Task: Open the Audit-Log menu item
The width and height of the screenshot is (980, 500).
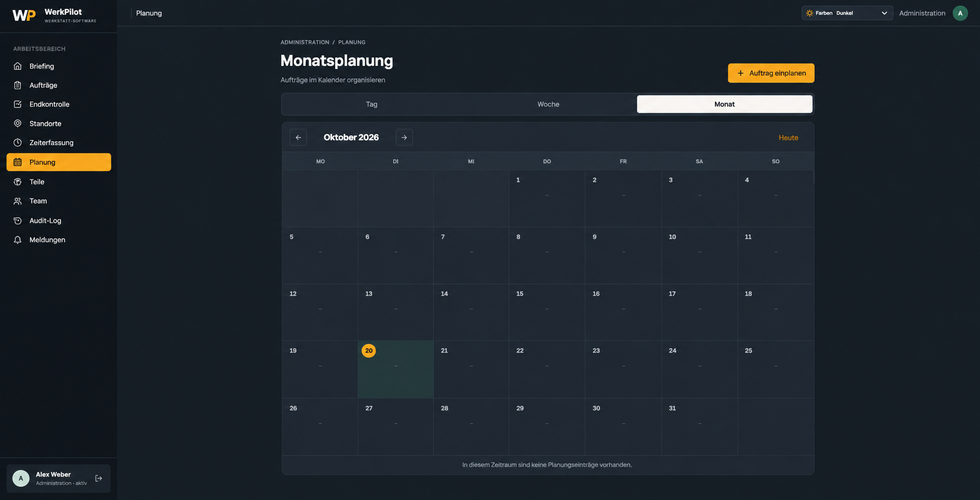Action: 59,220
